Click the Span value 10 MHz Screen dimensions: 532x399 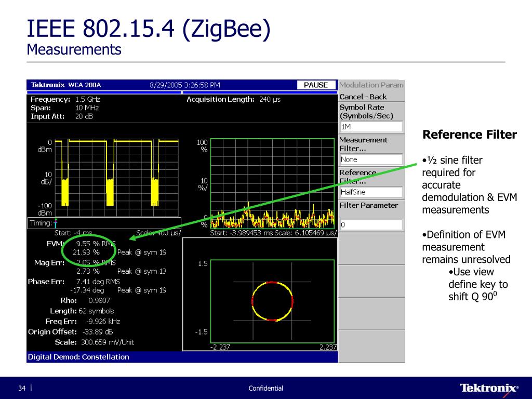(87, 108)
